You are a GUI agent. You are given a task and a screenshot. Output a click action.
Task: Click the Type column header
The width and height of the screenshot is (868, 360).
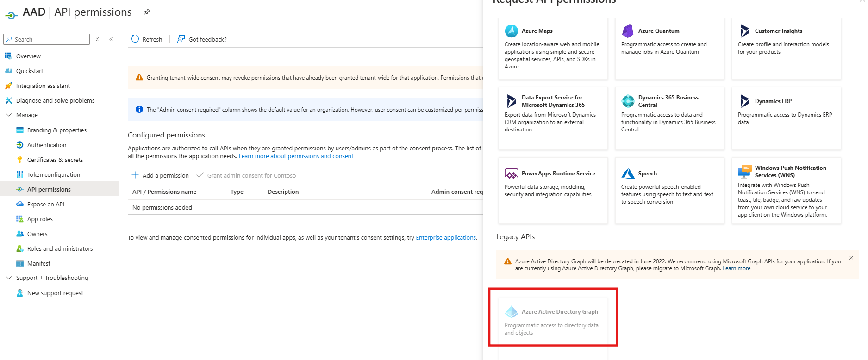(237, 192)
